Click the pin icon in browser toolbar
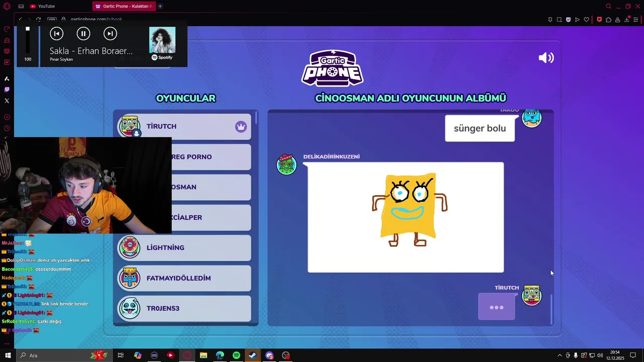This screenshot has width=644, height=362. tap(550, 20)
